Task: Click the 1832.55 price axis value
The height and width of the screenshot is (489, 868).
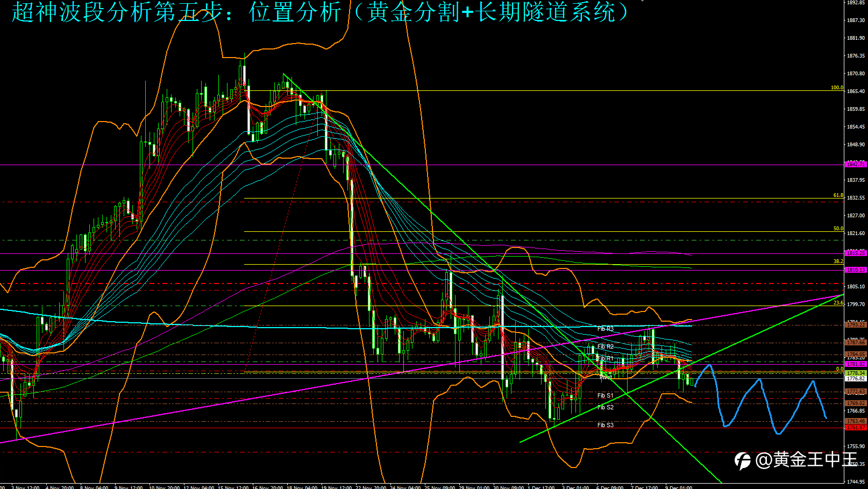Action: [856, 198]
